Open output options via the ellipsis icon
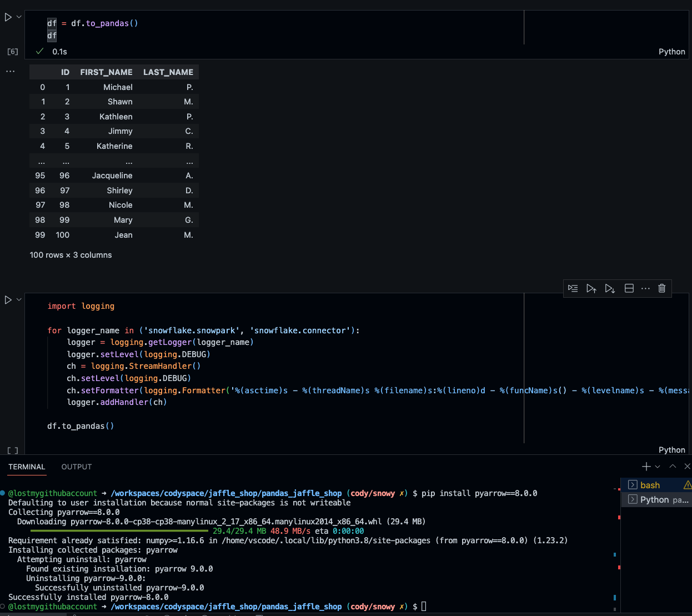 tap(10, 71)
